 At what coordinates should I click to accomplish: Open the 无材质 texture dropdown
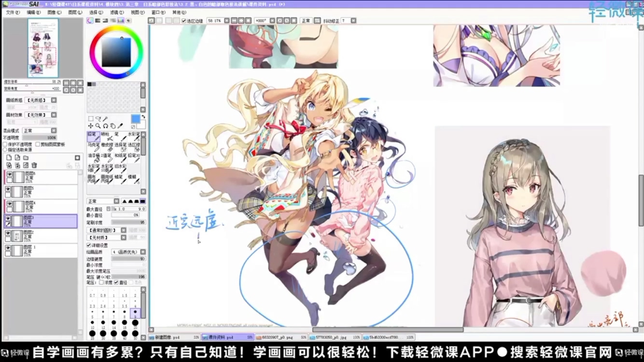[107, 237]
